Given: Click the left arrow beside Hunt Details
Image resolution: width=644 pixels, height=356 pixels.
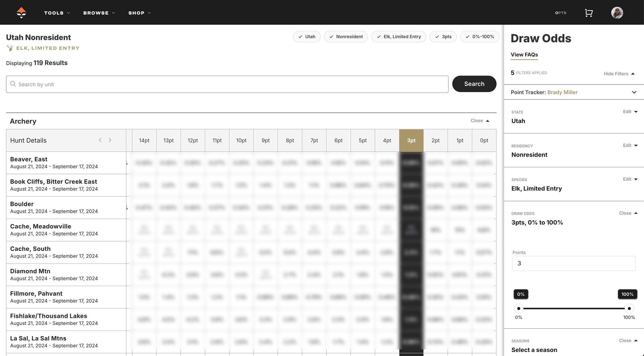Looking at the screenshot, I should coord(100,140).
